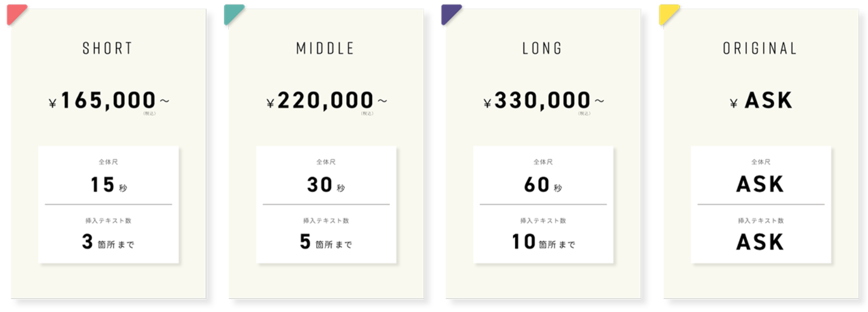Click the 挿入テキスト数 ASK value in ORIGINAL plan
Viewport: 868px width, 312px height.
pyautogui.click(x=760, y=242)
